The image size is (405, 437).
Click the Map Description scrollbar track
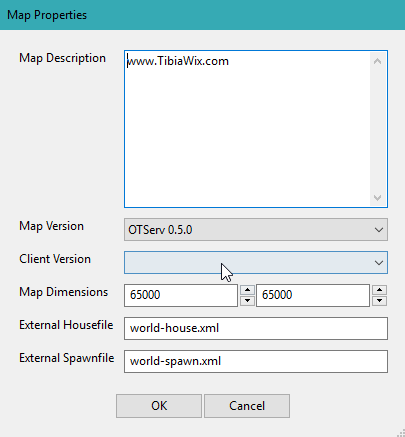coord(378,130)
